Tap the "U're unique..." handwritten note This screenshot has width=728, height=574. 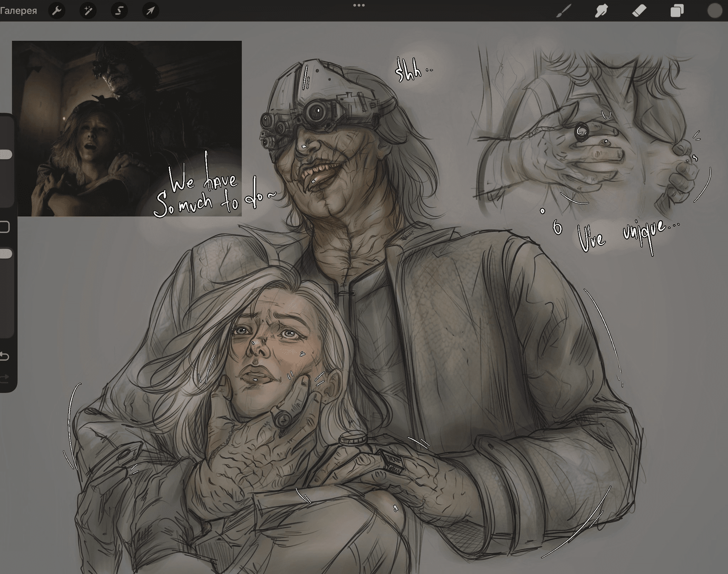coord(627,236)
